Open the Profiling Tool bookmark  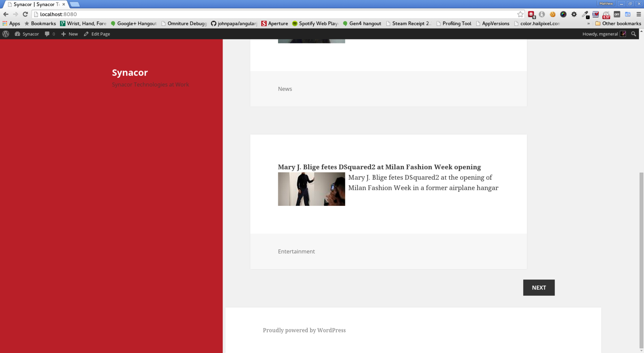coord(454,23)
